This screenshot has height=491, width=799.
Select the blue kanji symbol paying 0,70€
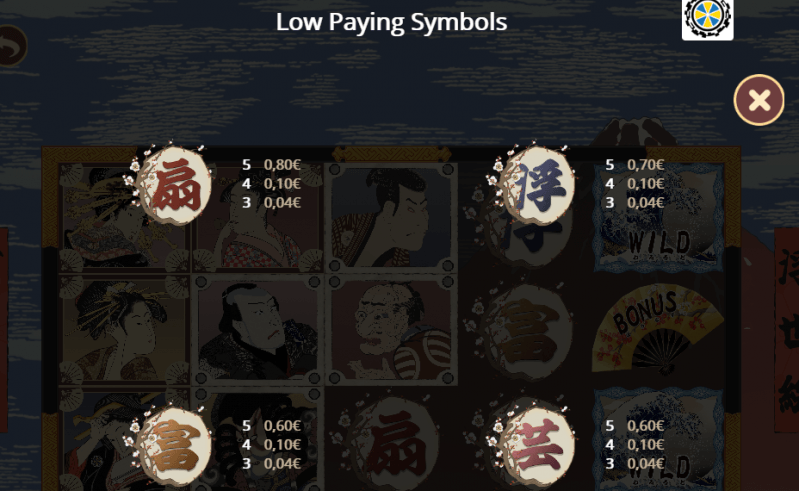pyautogui.click(x=538, y=185)
